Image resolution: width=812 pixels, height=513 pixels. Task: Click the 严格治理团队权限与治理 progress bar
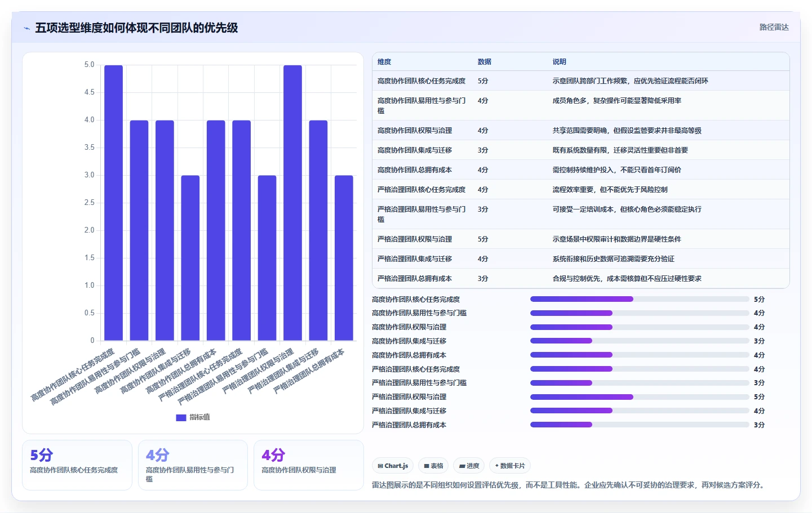[640, 397]
